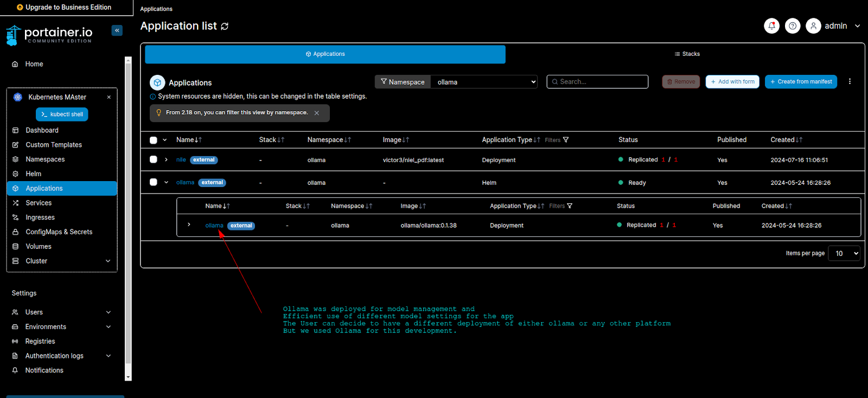Screen dimensions: 868x398
Task: Open the notifications bell icon in the header
Action: [771, 25]
